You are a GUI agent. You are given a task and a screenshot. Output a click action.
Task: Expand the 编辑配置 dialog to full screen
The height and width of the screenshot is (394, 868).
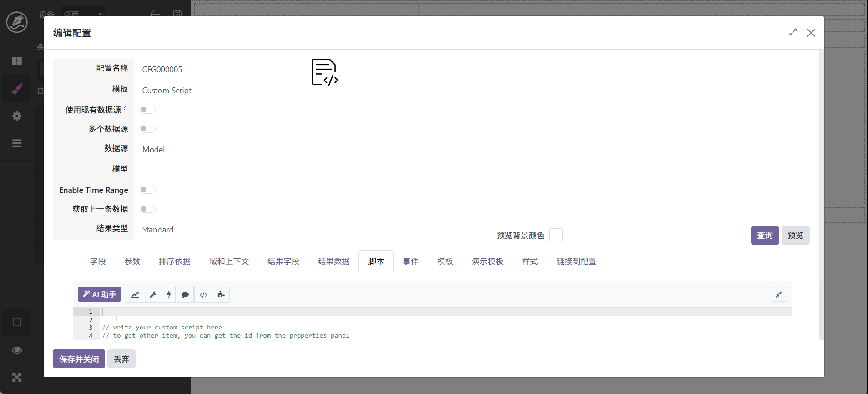pos(793,33)
